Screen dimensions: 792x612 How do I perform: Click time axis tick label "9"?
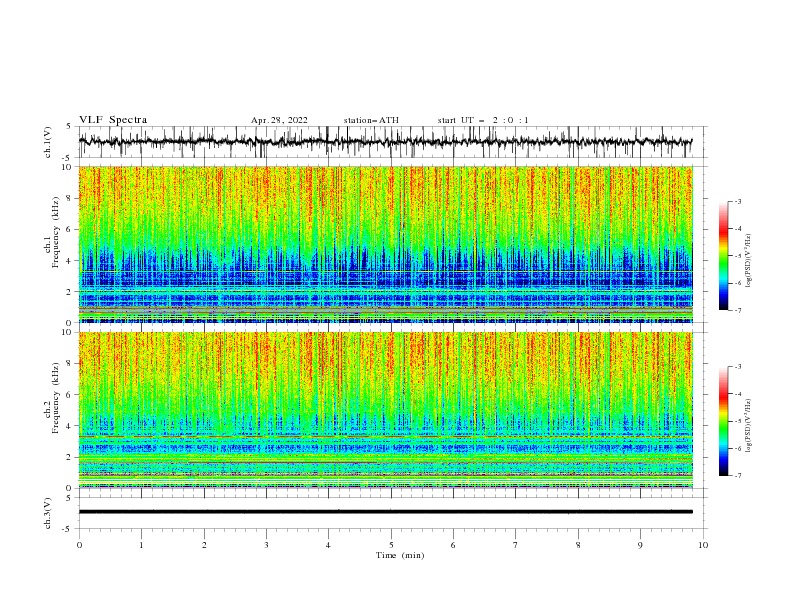click(x=640, y=545)
